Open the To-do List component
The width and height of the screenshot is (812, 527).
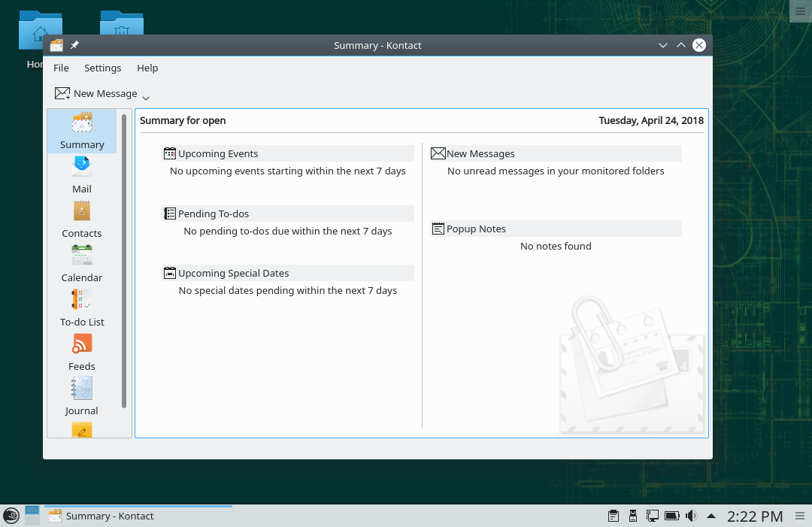point(81,308)
